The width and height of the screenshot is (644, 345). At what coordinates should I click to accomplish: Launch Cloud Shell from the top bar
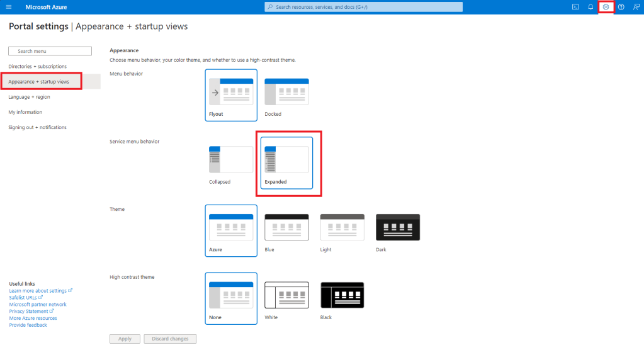coord(575,7)
